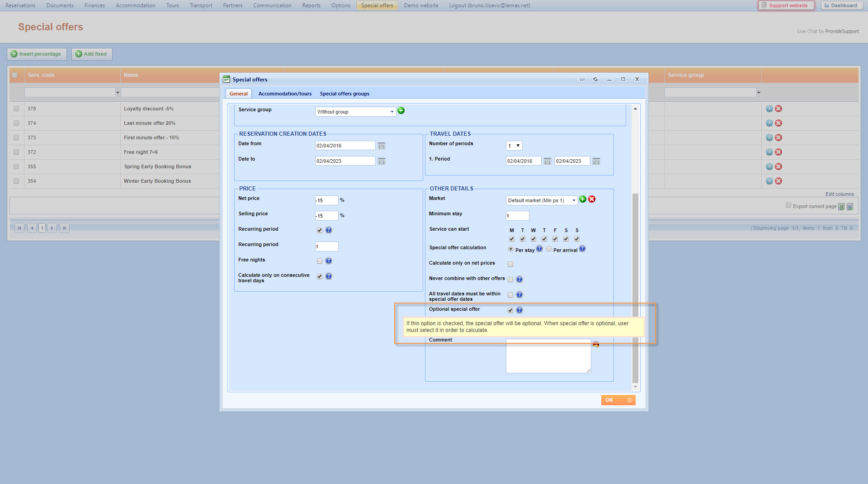This screenshot has height=484, width=868.
Task: Show help for consecutive travel days
Action: (x=329, y=276)
